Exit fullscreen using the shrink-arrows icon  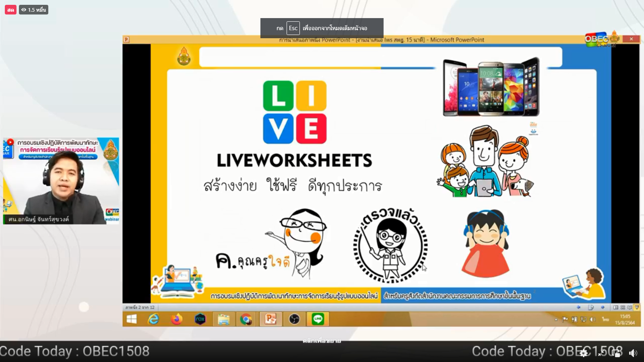coord(601,353)
